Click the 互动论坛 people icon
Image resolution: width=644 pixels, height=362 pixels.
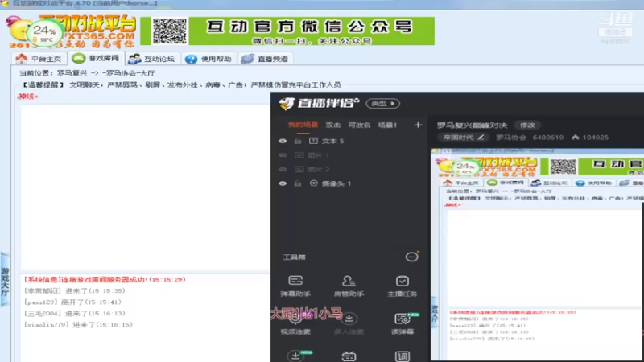(x=134, y=59)
